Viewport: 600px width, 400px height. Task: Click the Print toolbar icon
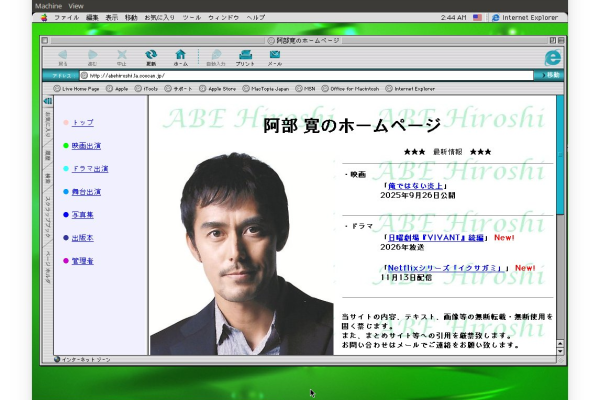coord(245,54)
